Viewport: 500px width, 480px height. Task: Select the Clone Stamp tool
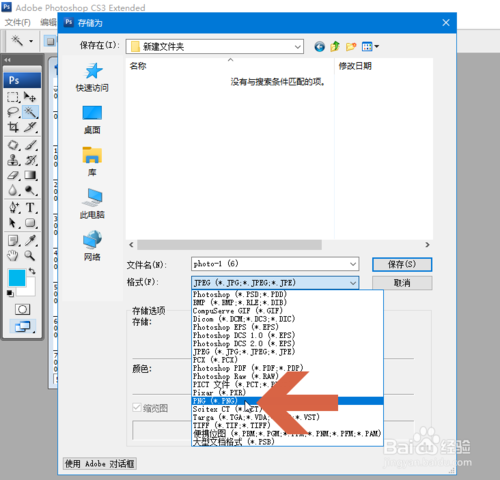click(13, 160)
